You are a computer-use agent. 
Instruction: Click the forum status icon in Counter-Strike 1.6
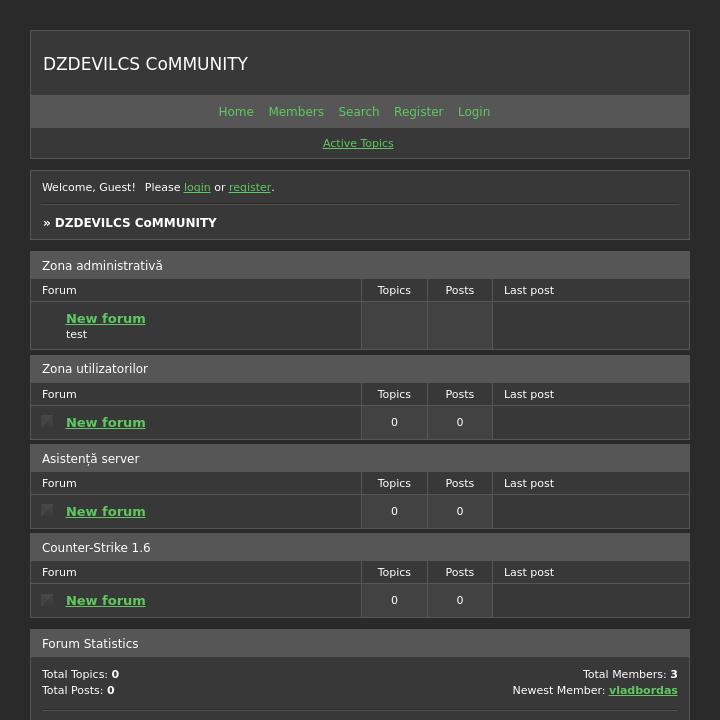coord(47,600)
